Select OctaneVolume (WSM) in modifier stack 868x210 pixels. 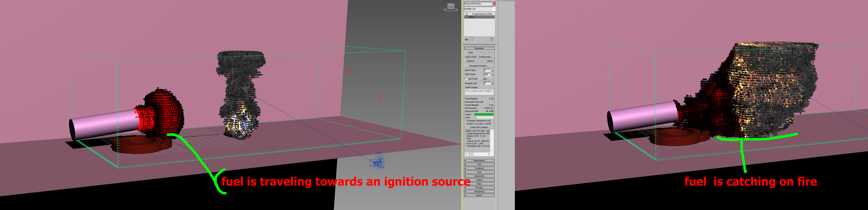click(482, 14)
